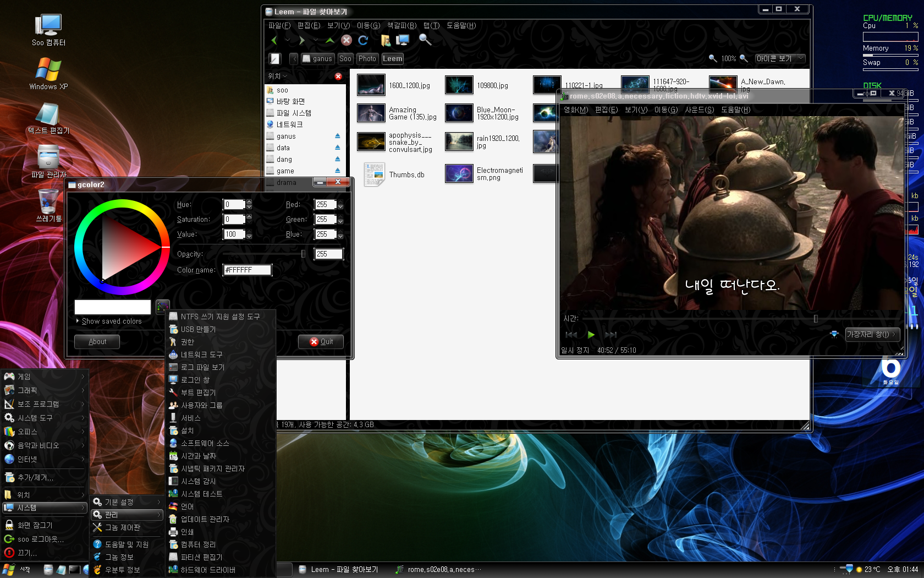
Task: Open the terminal launcher on the taskbar
Action: pos(74,569)
